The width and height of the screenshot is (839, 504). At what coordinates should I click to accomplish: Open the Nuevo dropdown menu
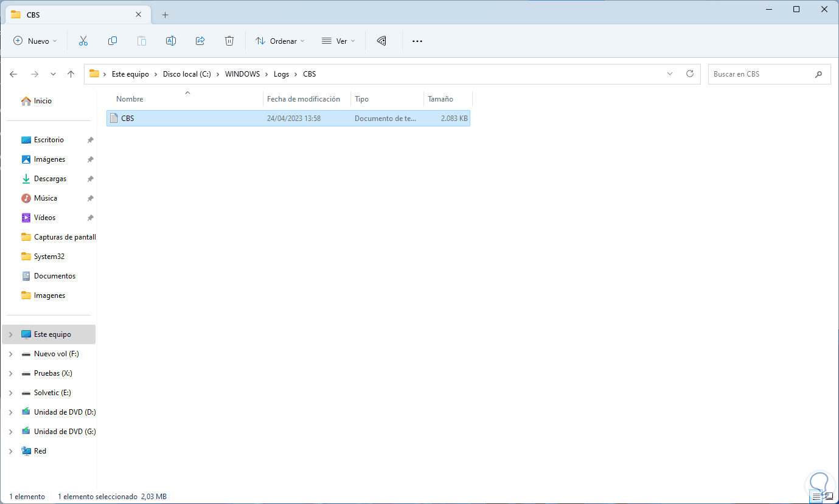(35, 41)
